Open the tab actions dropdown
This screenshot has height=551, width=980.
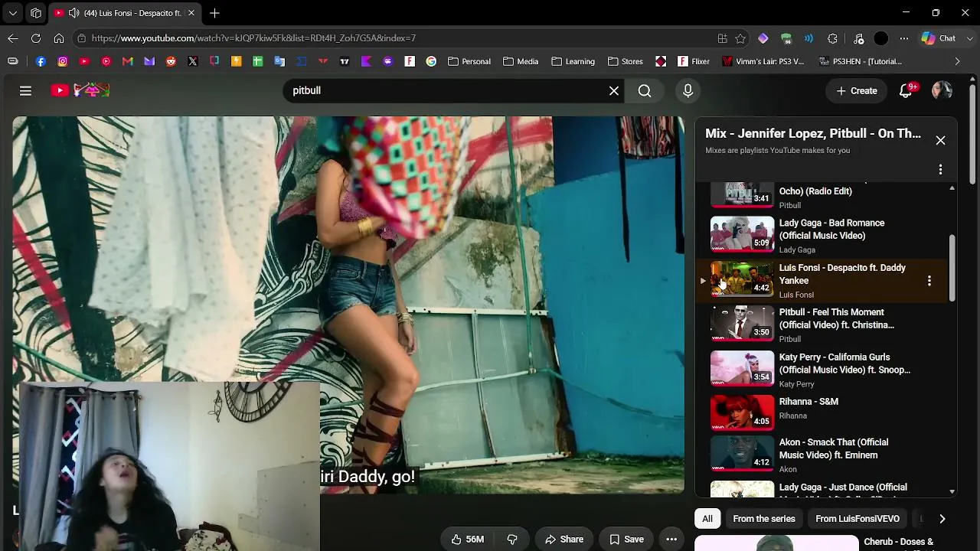(x=13, y=13)
